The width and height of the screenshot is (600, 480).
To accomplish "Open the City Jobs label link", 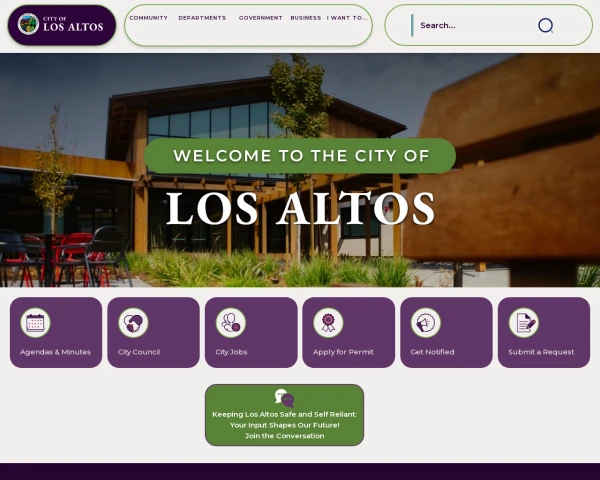I will pos(231,352).
